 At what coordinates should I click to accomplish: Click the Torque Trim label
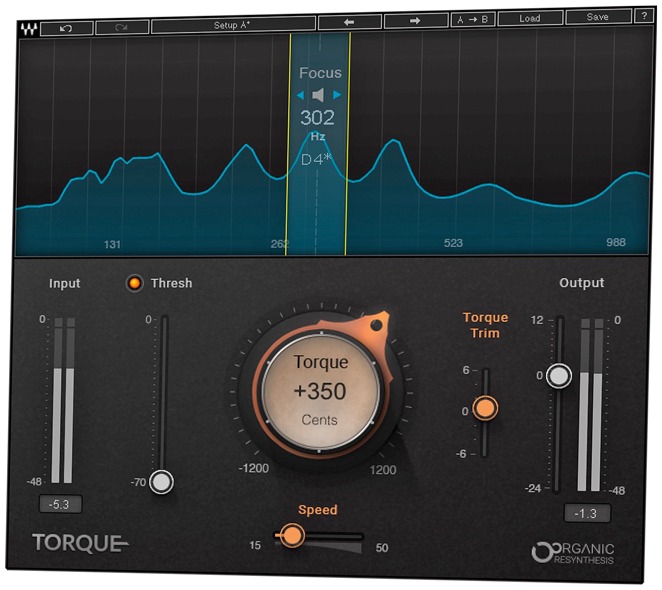pos(486,325)
